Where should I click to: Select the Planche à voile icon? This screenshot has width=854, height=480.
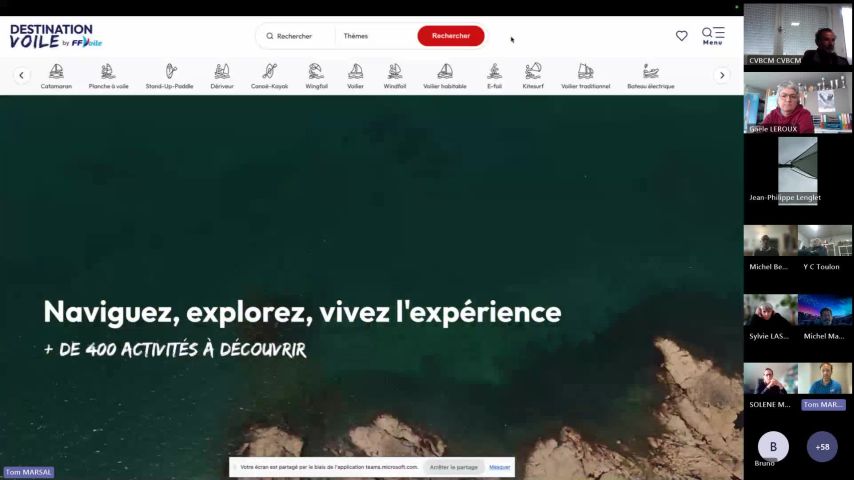108,76
